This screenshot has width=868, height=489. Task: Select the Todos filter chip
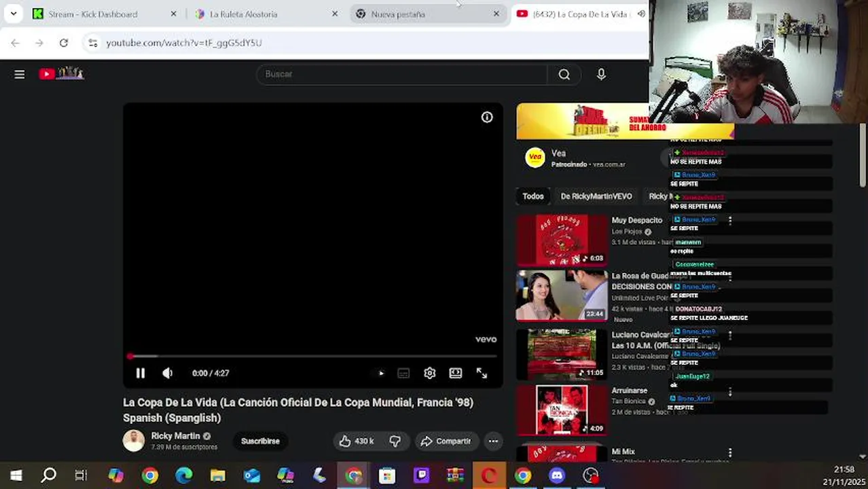click(x=533, y=196)
